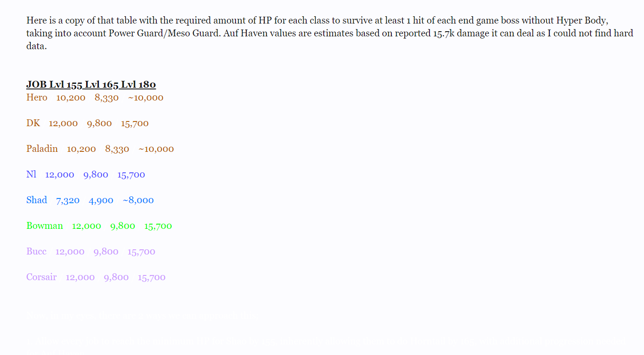
Task: Click the 12,000 value in Bowman row
Action: [86, 226]
